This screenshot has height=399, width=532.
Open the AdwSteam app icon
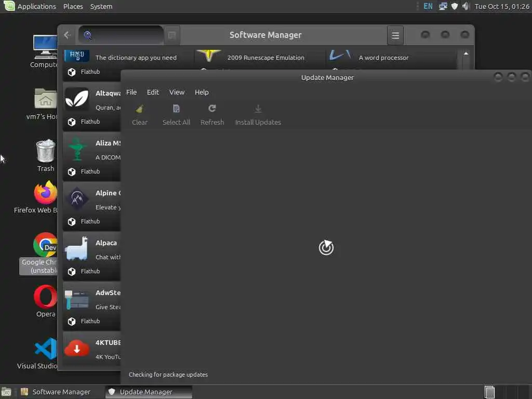coord(77,299)
